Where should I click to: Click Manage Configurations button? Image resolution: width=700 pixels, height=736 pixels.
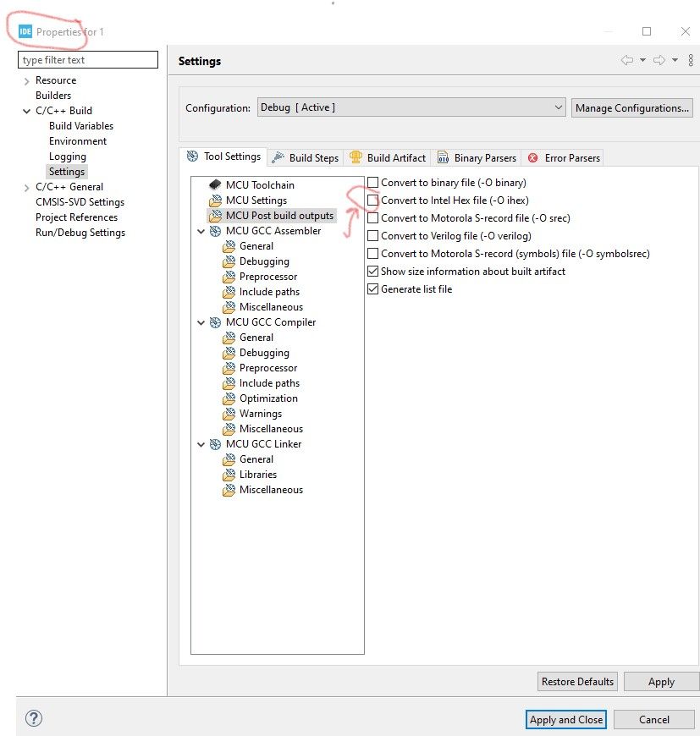click(632, 108)
